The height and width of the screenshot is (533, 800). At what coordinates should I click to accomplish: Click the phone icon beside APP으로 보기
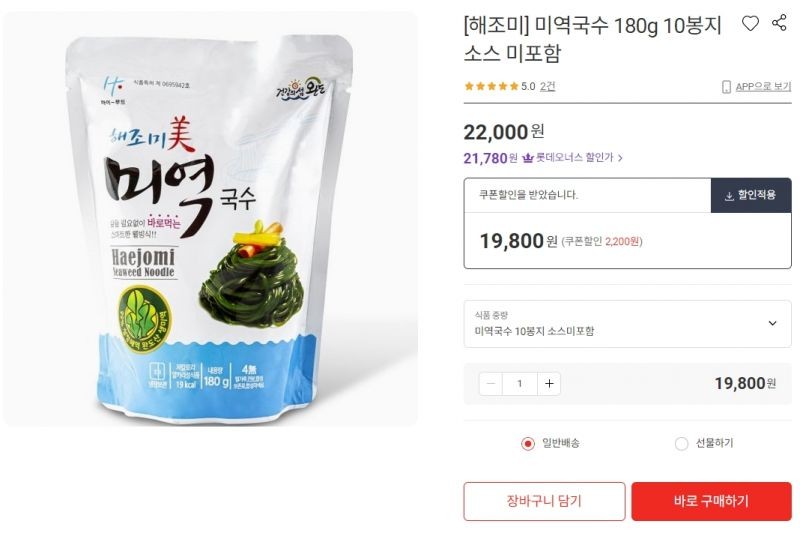pyautogui.click(x=726, y=87)
